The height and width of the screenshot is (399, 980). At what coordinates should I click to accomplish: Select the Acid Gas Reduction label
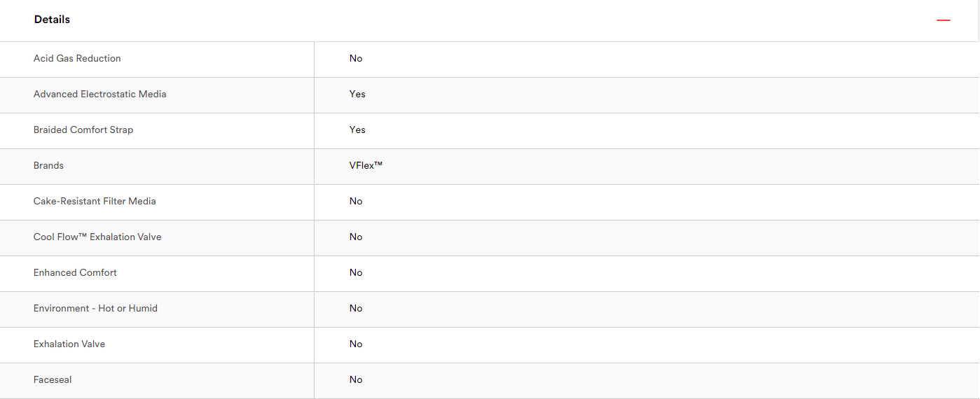coord(77,59)
